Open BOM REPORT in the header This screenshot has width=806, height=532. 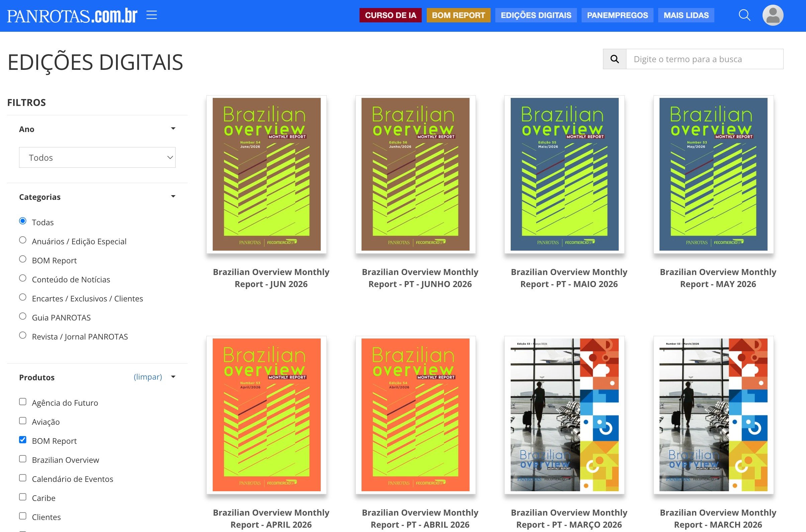click(x=458, y=15)
